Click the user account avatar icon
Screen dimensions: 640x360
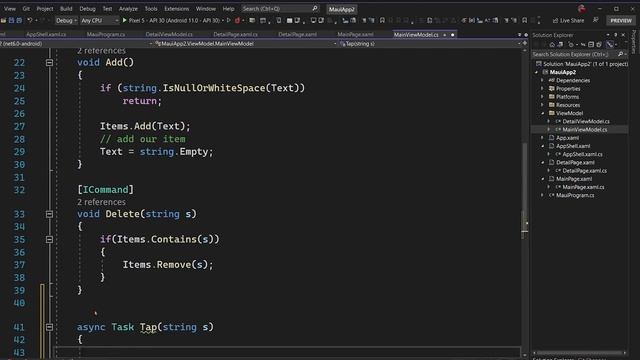click(582, 9)
